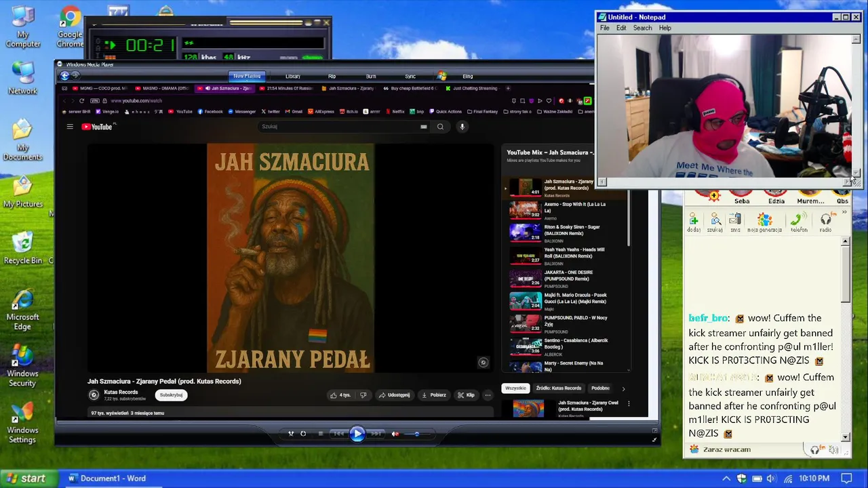The image size is (868, 488).
Task: Open Notepad Search menu
Action: 642,28
